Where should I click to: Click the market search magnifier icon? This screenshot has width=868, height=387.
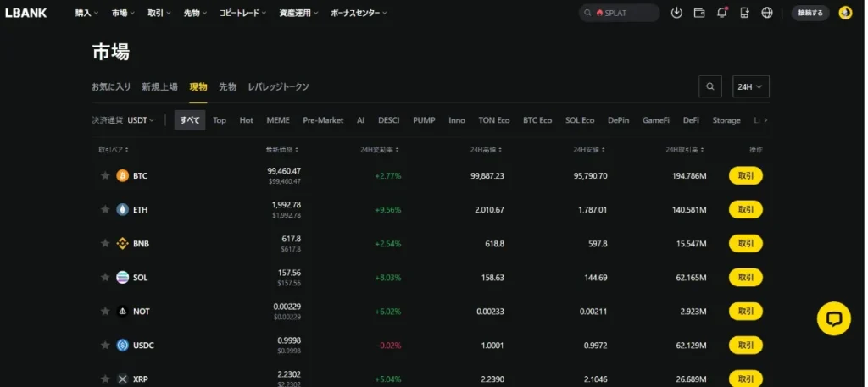[710, 86]
